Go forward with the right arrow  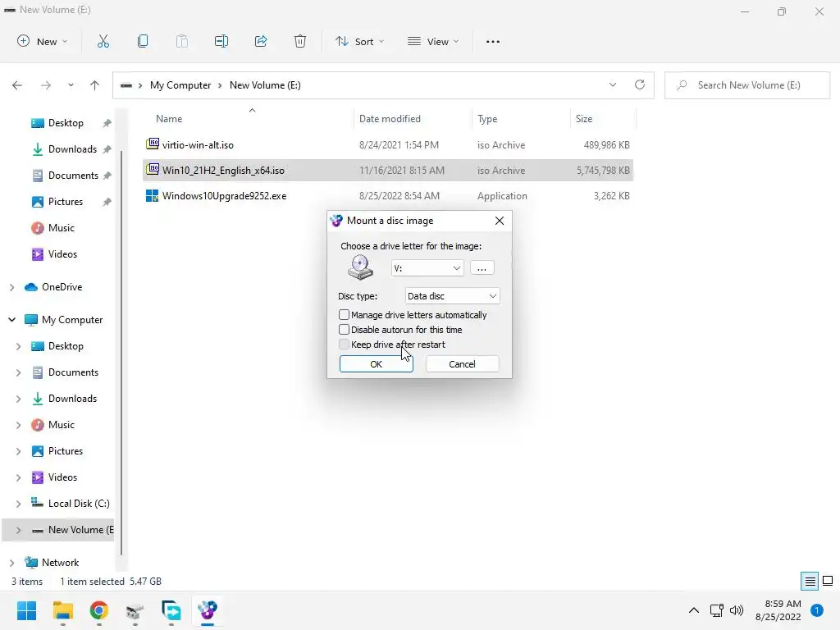[x=46, y=85]
